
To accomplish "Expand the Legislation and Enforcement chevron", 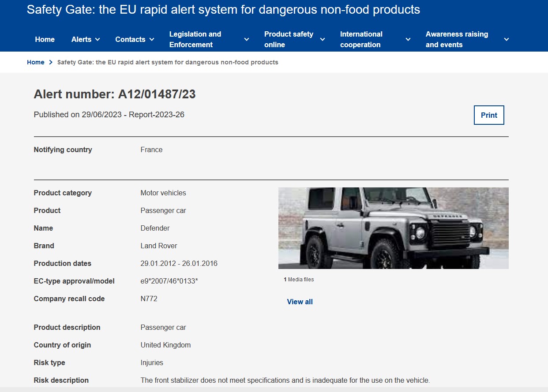I will click(x=247, y=39).
